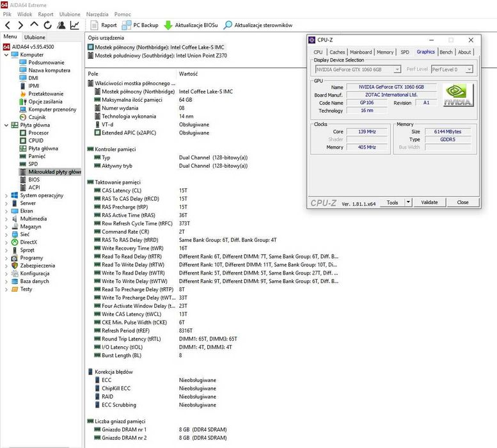Viewport: 497px width, 448px height.
Task: Open the graph icon in the toolbar
Action: 75,26
